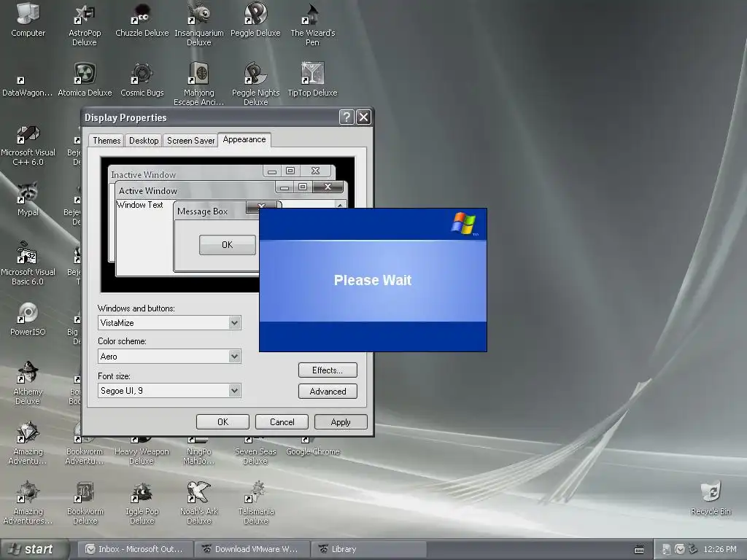Viewport: 747px width, 560px height.
Task: Select the Seven Seas Deluxe label
Action: click(255, 456)
